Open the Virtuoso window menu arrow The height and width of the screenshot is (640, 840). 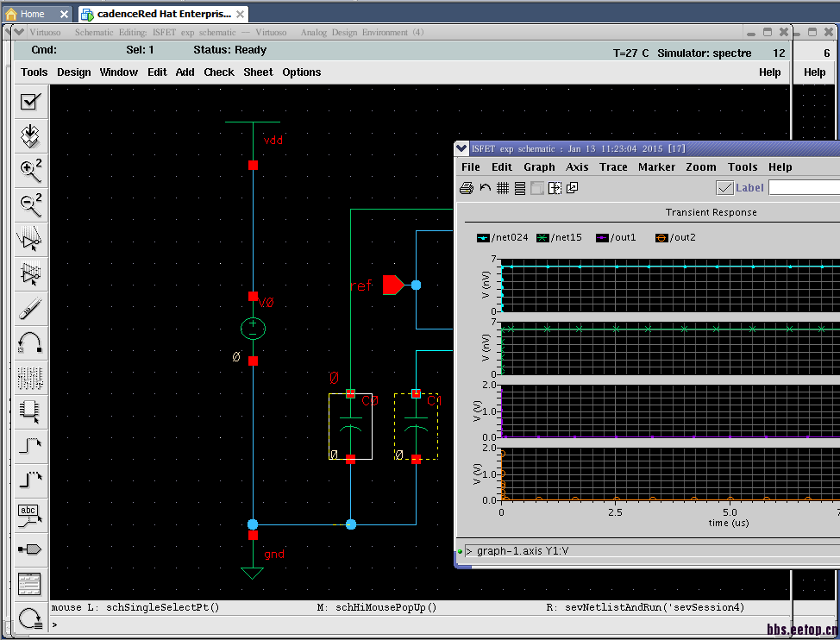pos(21,33)
